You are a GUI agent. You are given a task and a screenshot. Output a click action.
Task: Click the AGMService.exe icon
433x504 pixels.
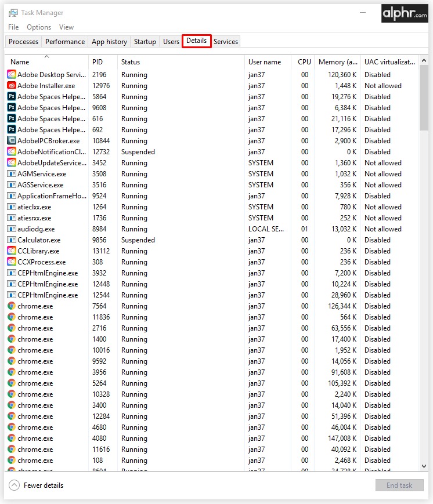tap(12, 173)
